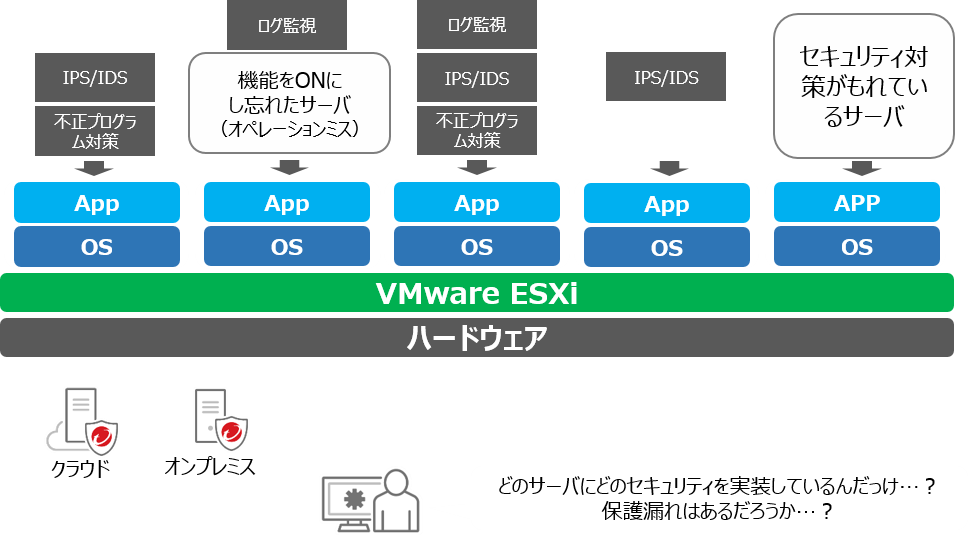
Task: Click text 保護漏れはあるだろうか…？
Action: coord(717,511)
